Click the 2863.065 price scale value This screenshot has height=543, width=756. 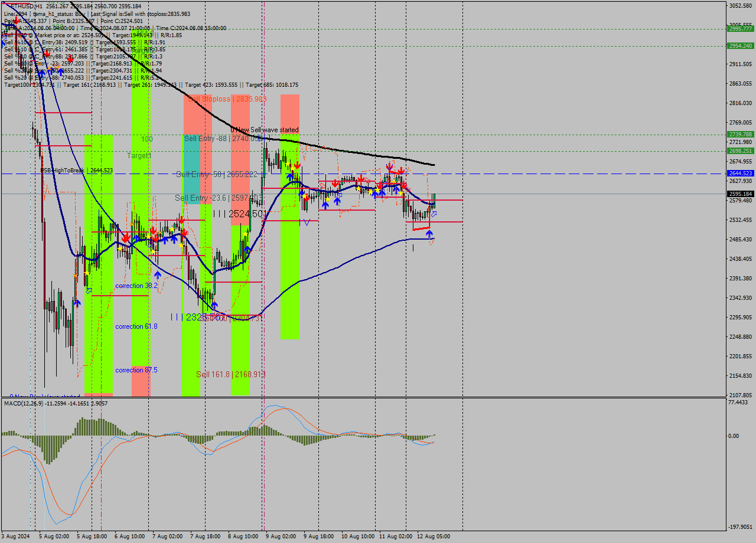(741, 84)
